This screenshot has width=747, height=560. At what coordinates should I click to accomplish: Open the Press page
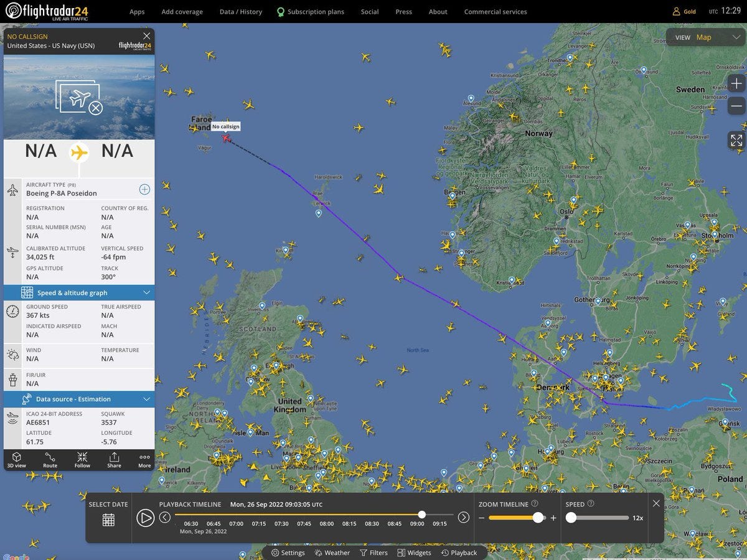pos(403,12)
